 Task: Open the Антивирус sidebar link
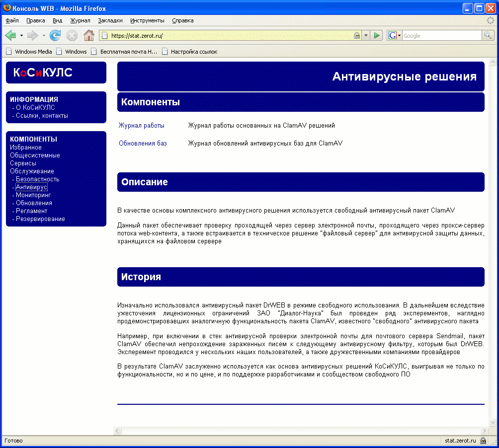click(31, 187)
